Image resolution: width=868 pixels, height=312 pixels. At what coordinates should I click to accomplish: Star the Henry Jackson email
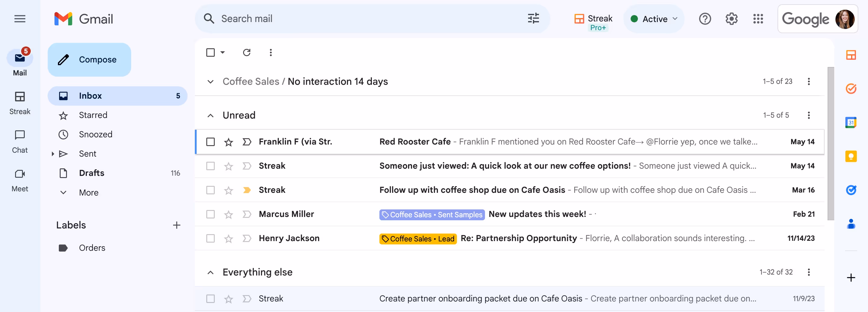pos(228,238)
